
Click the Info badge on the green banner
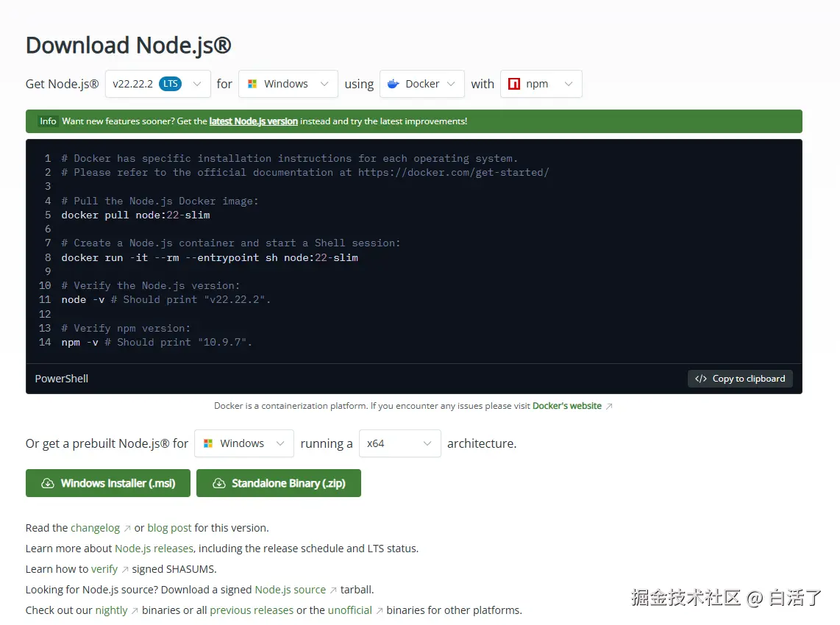pos(47,121)
